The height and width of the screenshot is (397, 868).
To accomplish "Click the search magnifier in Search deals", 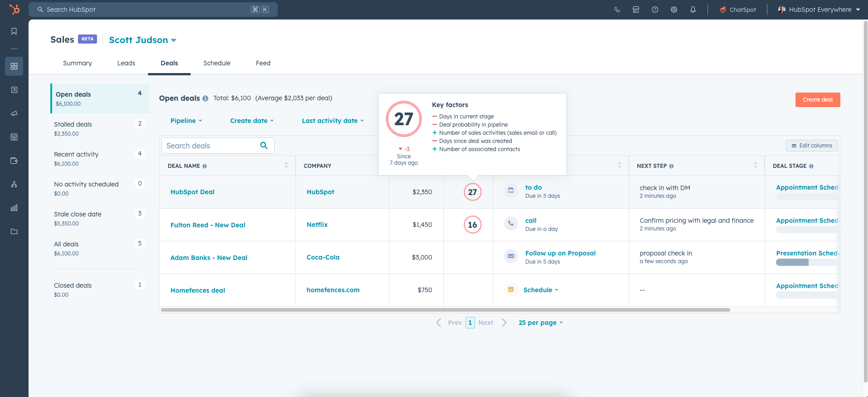I will [264, 146].
